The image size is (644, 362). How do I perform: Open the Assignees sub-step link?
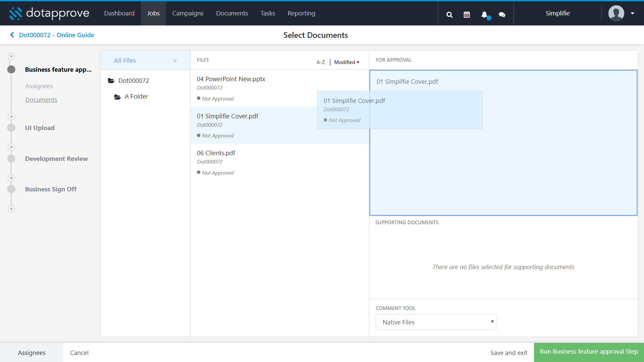pos(39,86)
